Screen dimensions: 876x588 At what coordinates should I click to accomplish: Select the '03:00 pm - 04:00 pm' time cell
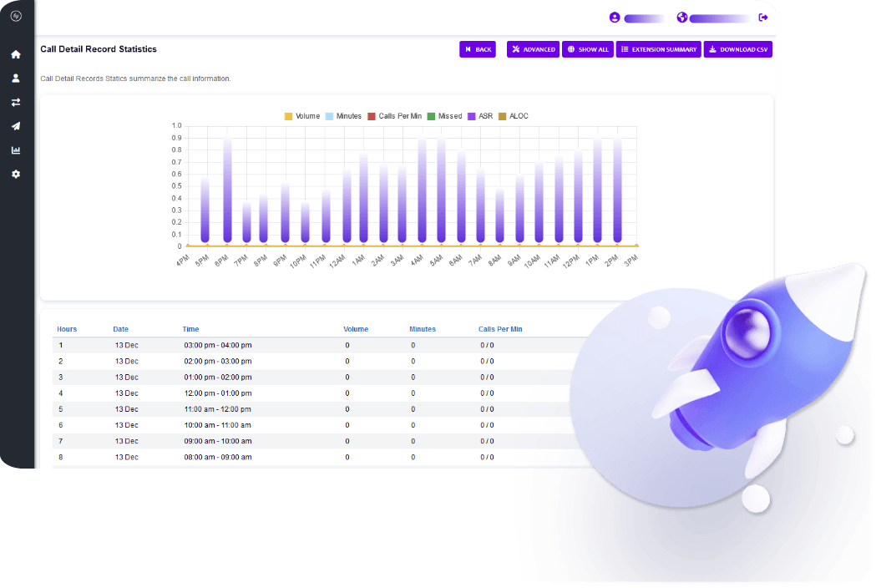click(218, 346)
